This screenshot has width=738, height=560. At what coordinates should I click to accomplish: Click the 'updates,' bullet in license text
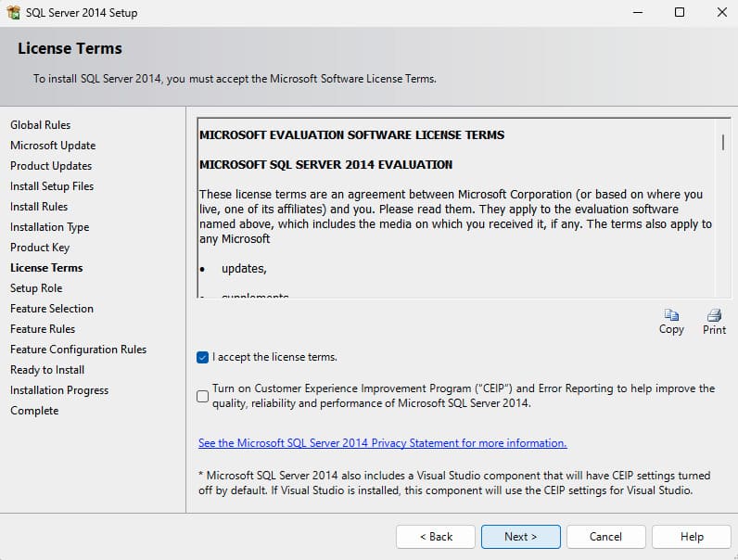(x=244, y=269)
